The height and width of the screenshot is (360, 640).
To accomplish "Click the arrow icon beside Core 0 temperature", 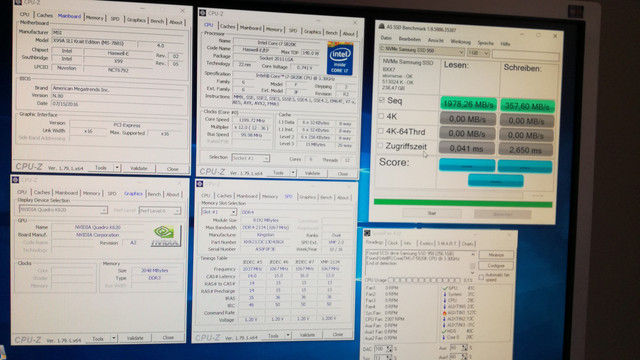I will (445, 338).
